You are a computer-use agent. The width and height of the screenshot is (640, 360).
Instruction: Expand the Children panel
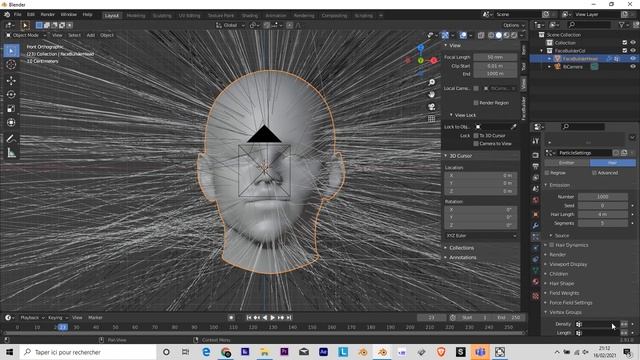coord(558,274)
